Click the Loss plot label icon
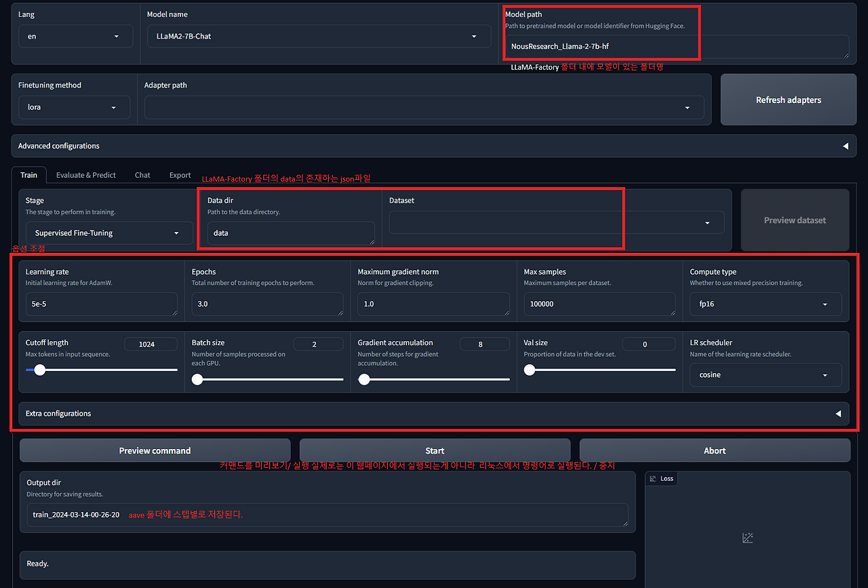Viewport: 868px width, 588px height. coord(653,479)
